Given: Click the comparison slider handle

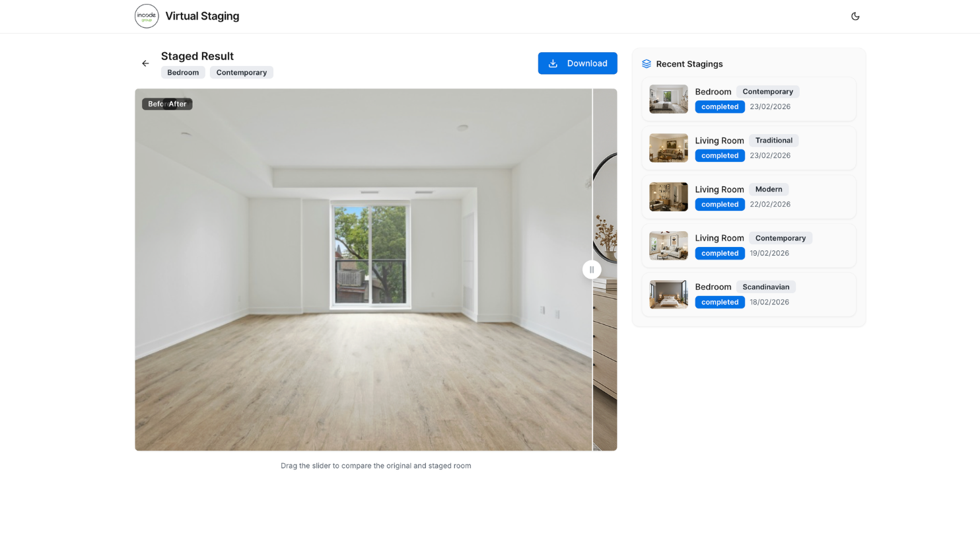Looking at the screenshot, I should (x=592, y=270).
